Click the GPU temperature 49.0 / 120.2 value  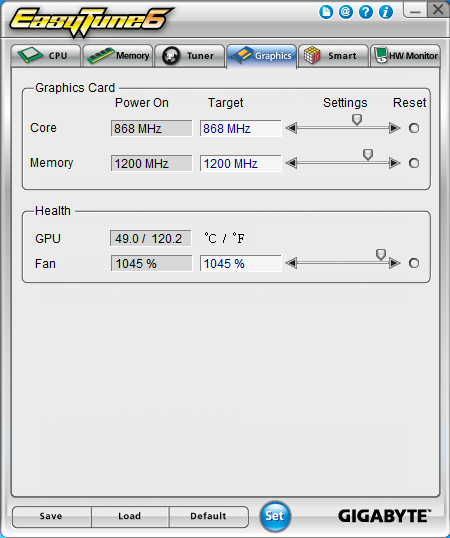tap(151, 238)
